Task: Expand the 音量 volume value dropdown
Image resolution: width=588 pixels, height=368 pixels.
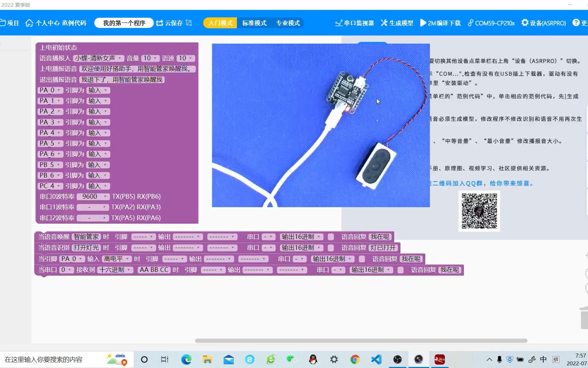Action: point(150,58)
